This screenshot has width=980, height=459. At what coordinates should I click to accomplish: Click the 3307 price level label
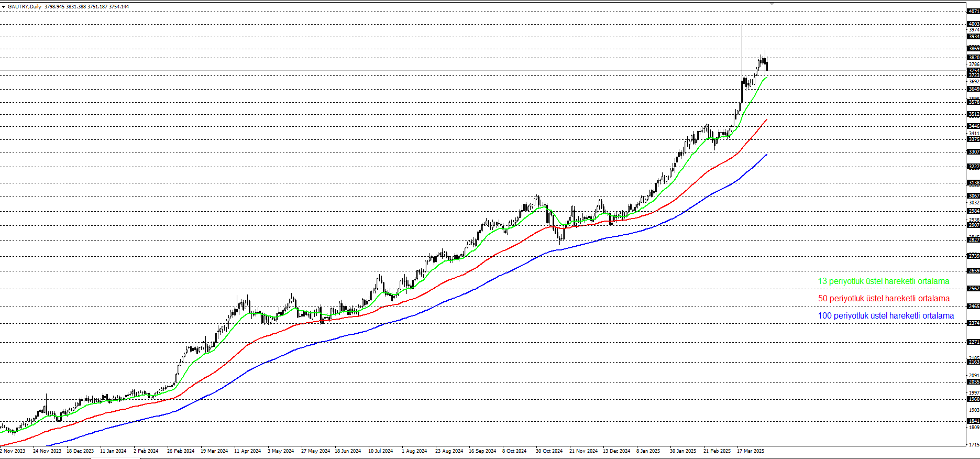973,152
